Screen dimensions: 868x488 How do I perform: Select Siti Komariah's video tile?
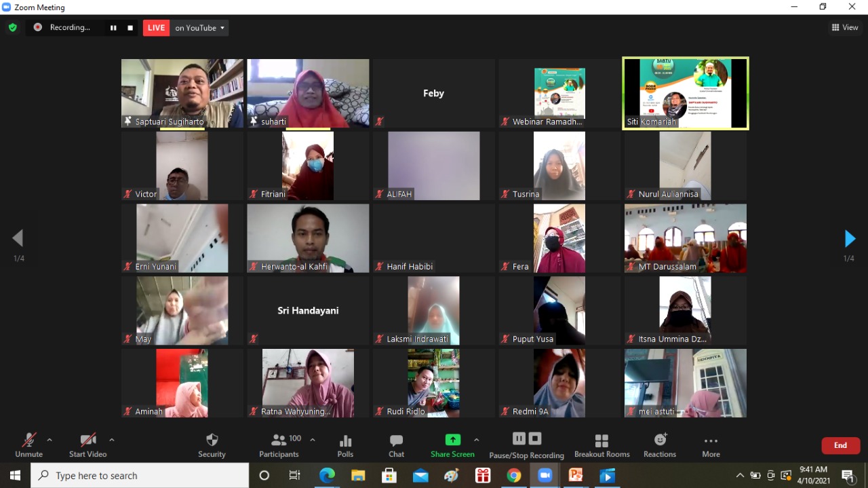[685, 93]
